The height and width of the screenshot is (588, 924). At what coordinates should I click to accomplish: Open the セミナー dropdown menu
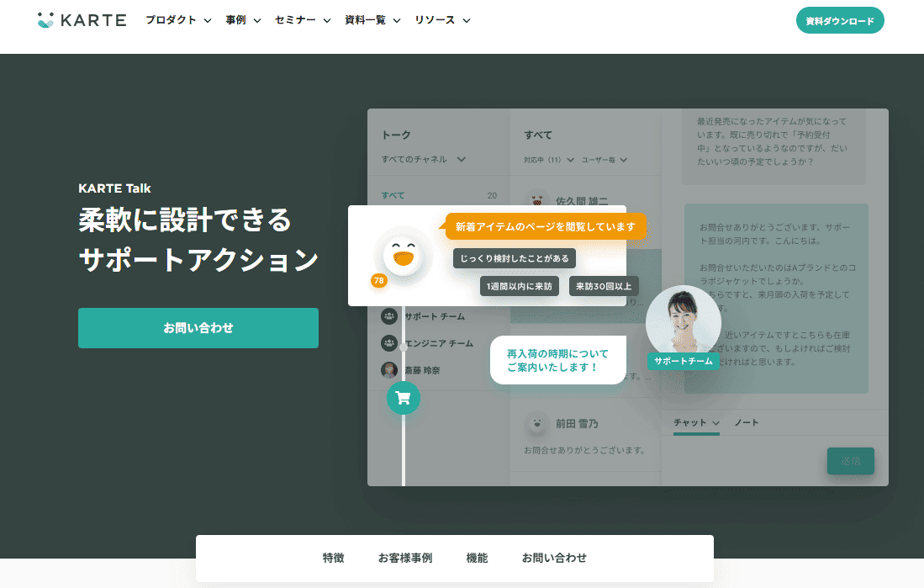[x=302, y=20]
